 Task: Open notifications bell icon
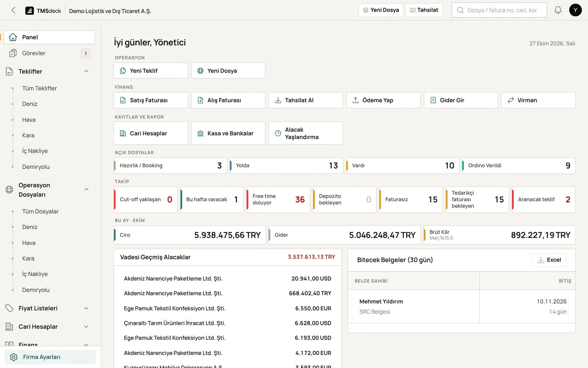(x=558, y=10)
